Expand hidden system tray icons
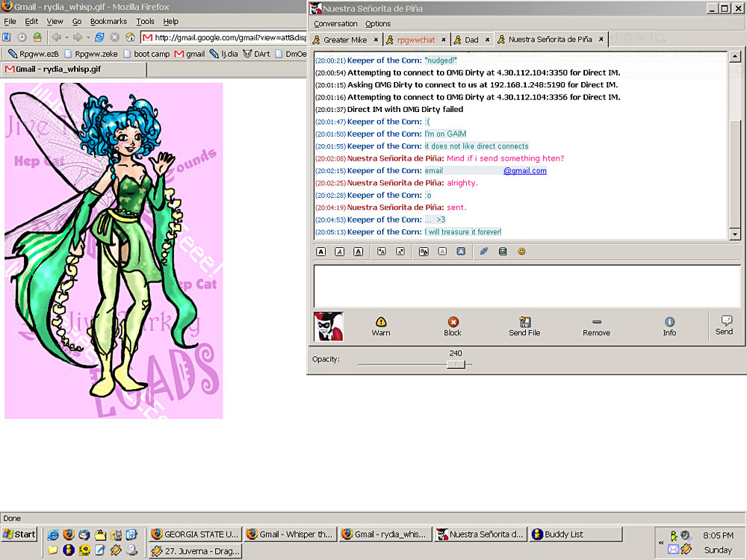 tap(661, 542)
